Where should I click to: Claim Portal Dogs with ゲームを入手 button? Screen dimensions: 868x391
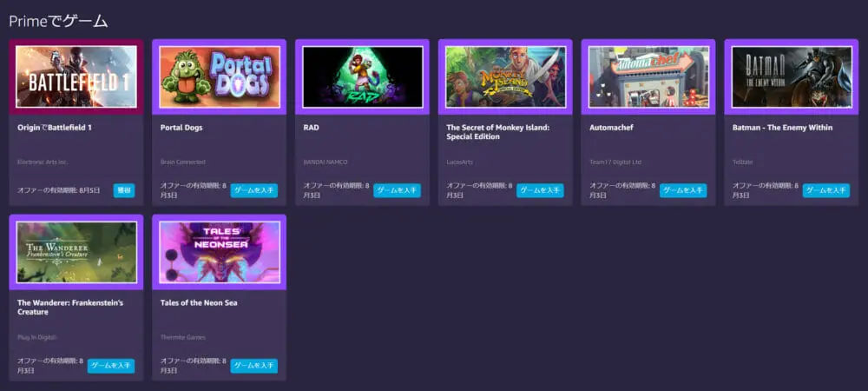tap(254, 190)
